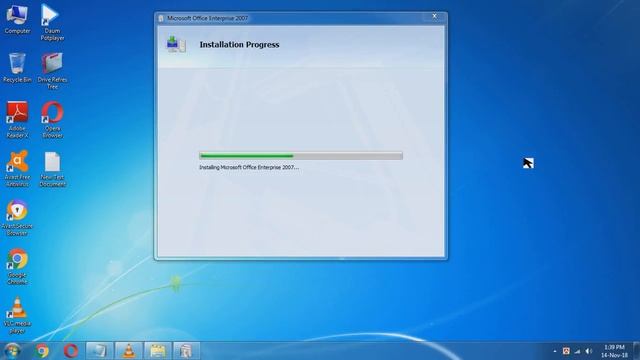Image resolution: width=640 pixels, height=360 pixels.
Task: Select the VLC media player desktop shortcut
Action: click(x=17, y=316)
